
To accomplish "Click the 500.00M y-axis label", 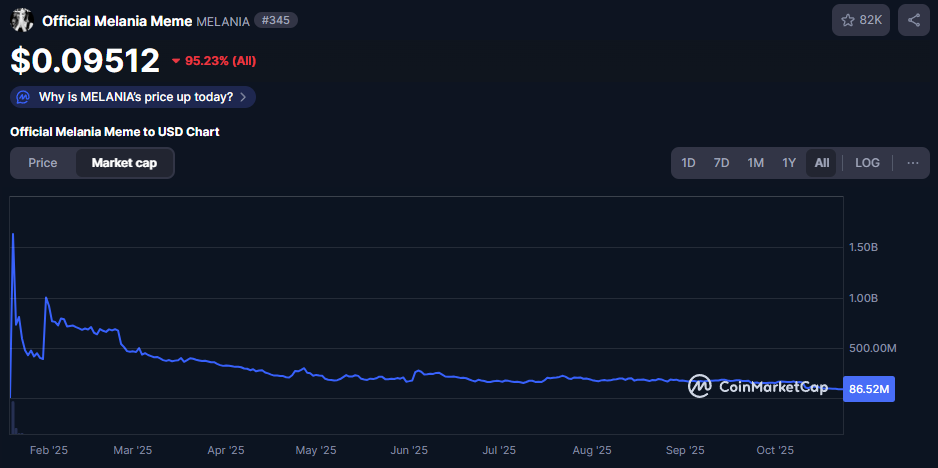I will 872,348.
